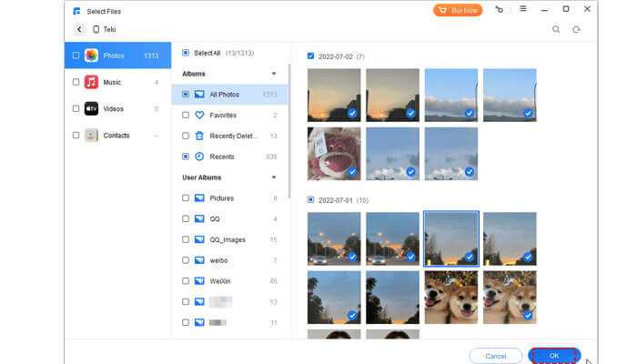Viewport: 637px width, 364px height.
Task: Open the hamburger menu icon
Action: (522, 9)
